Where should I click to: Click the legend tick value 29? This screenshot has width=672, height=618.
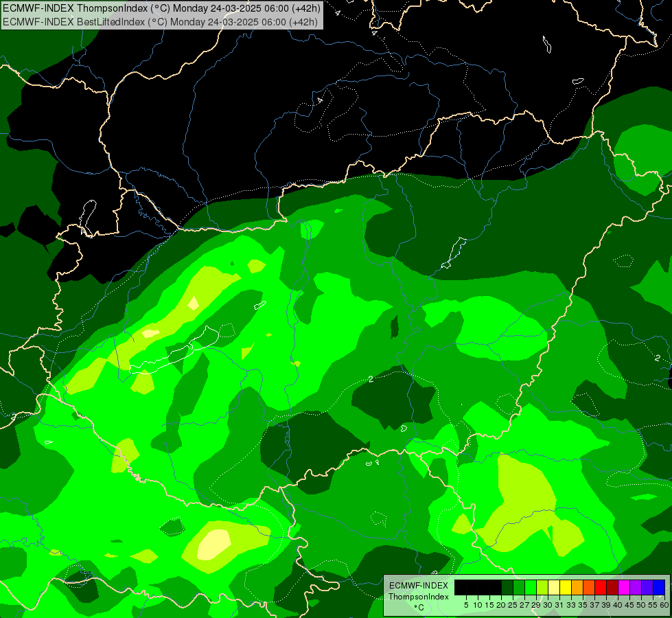coord(535,605)
